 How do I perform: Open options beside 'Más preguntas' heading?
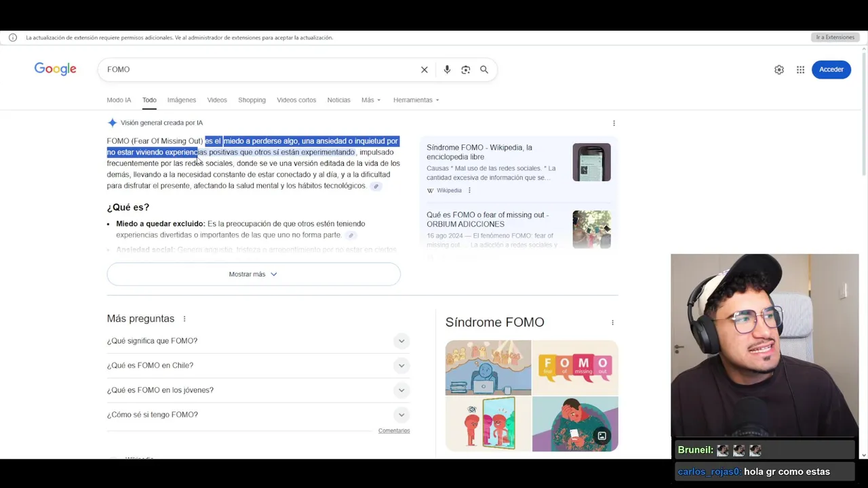184,319
